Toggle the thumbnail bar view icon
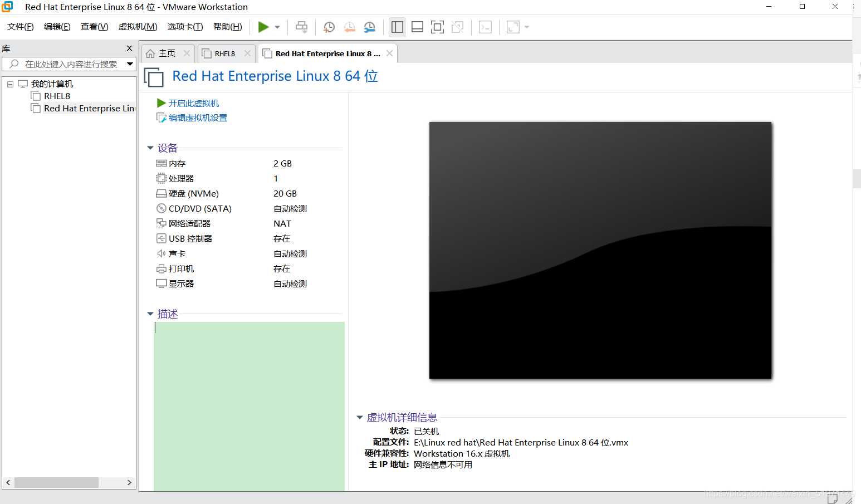 (x=417, y=27)
